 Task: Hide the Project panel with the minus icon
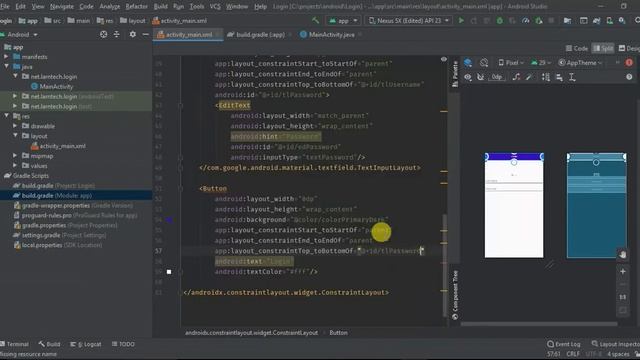pos(145,35)
